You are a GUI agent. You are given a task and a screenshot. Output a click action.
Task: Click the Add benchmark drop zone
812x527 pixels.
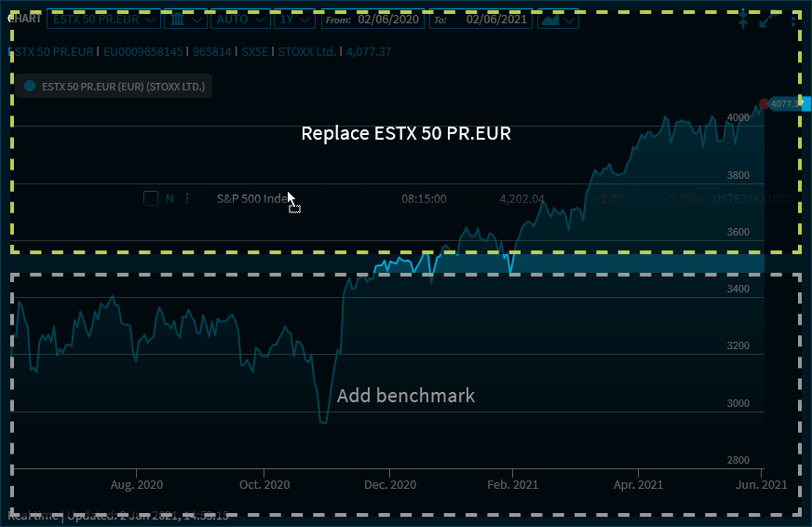click(406, 396)
